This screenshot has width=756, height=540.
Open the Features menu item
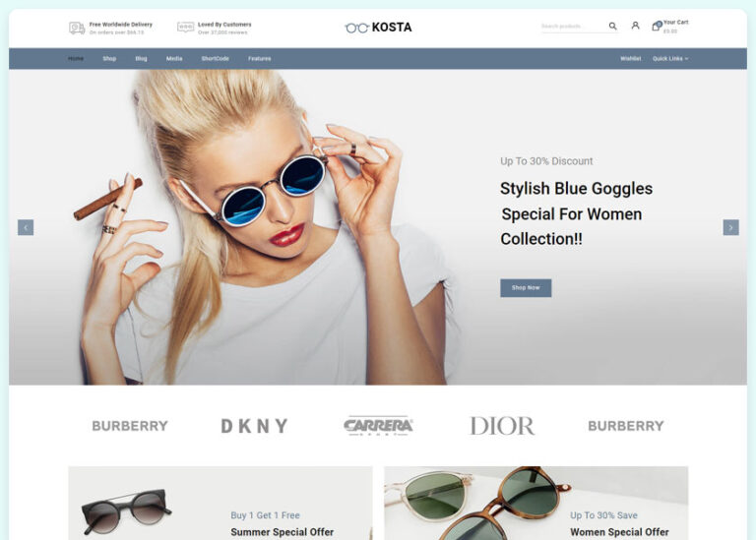(260, 59)
